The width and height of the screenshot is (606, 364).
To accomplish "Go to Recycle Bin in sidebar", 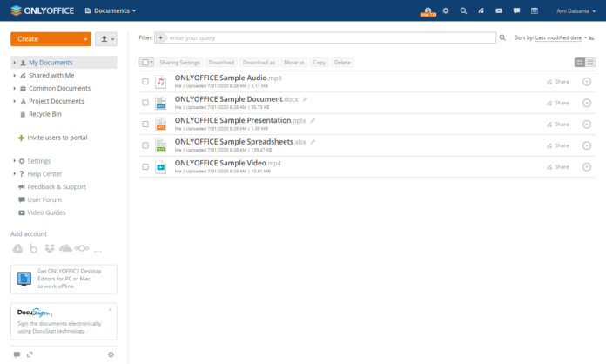I will click(x=45, y=114).
